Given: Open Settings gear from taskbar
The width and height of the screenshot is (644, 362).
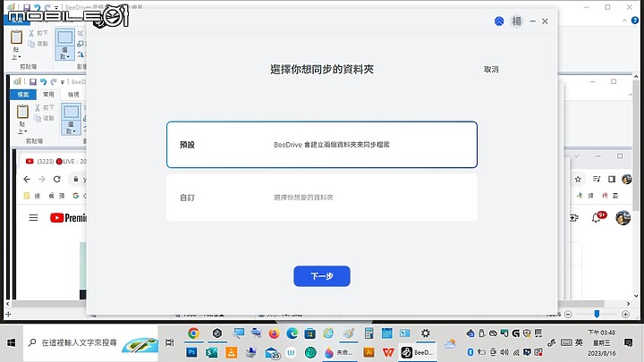Looking at the screenshot, I should pyautogui.click(x=426, y=333).
